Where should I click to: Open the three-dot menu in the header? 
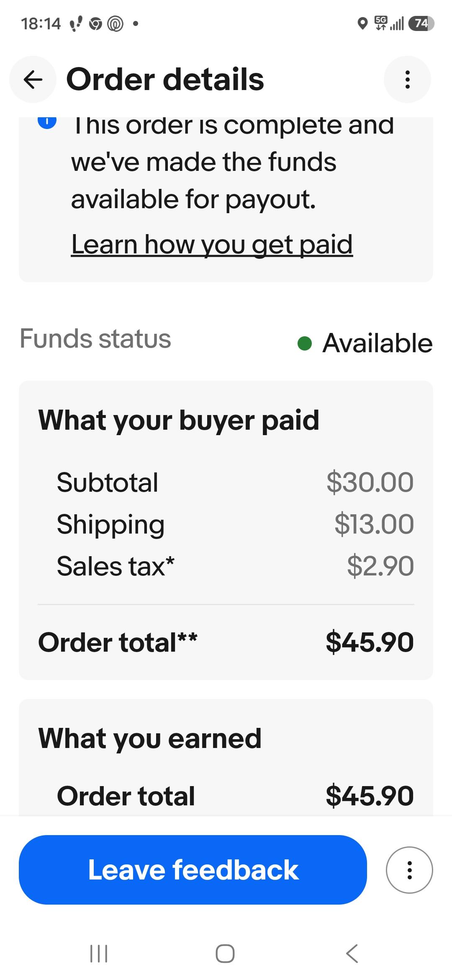tap(407, 80)
